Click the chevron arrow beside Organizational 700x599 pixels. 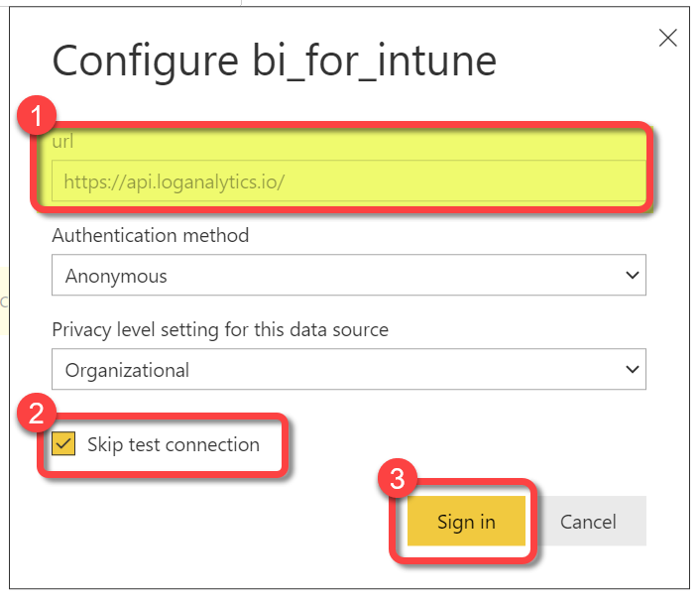tap(632, 370)
